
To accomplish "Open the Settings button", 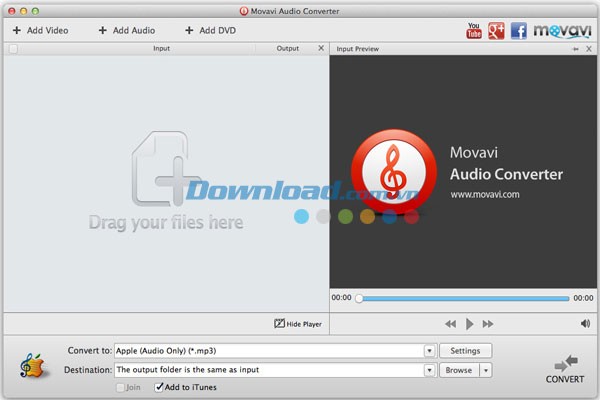I will (x=465, y=351).
